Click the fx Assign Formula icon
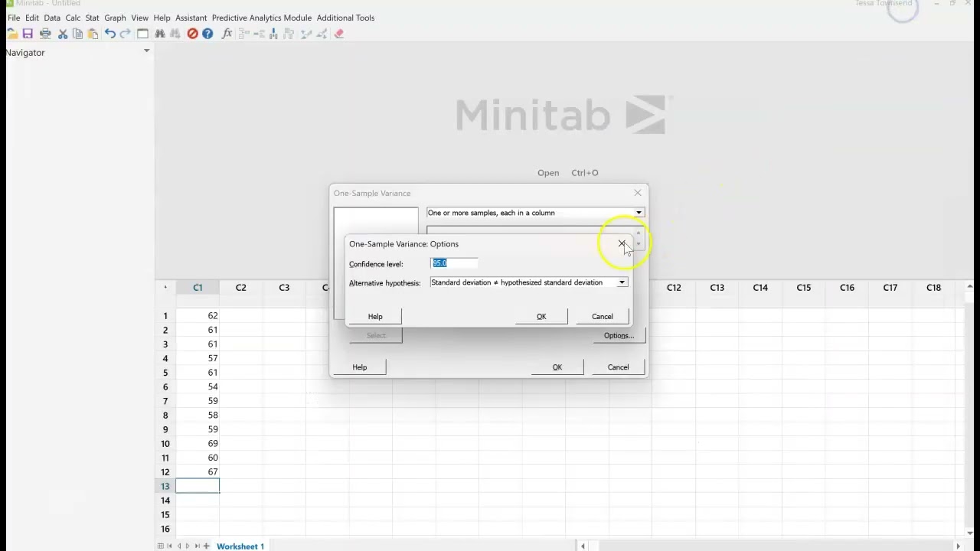980x551 pixels. pos(227,34)
